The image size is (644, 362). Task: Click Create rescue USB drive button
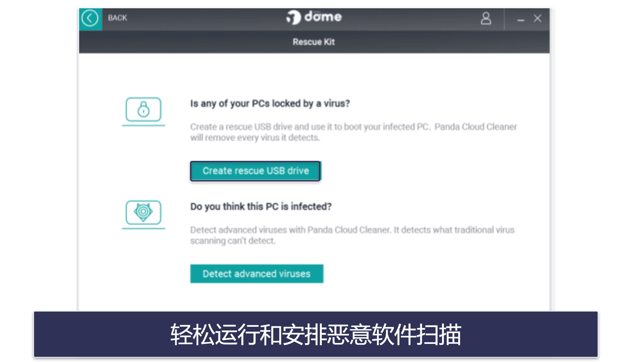255,171
